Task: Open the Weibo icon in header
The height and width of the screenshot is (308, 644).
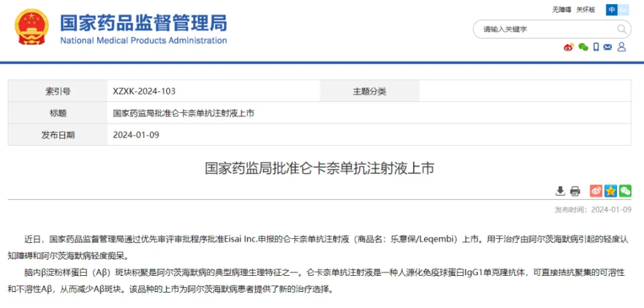Action: click(568, 47)
